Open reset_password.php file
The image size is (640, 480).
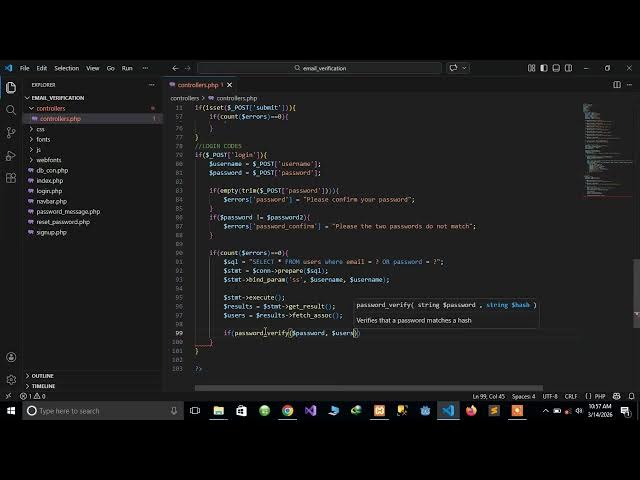click(63, 222)
